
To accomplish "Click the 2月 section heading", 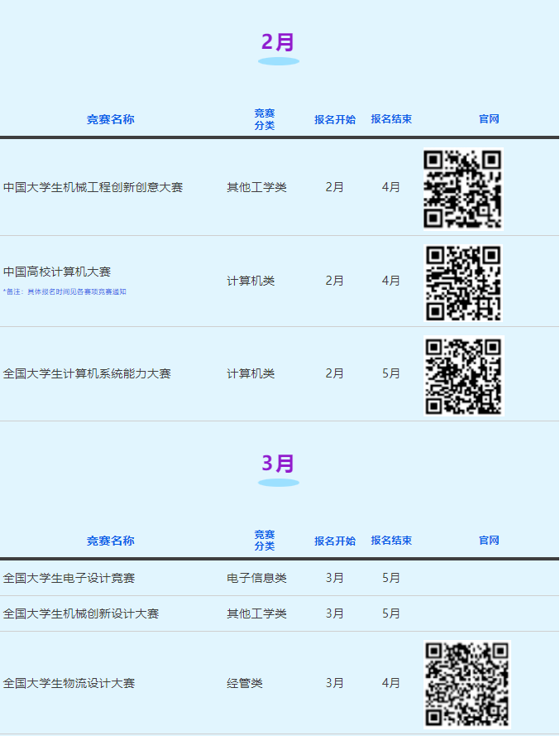I will [278, 42].
